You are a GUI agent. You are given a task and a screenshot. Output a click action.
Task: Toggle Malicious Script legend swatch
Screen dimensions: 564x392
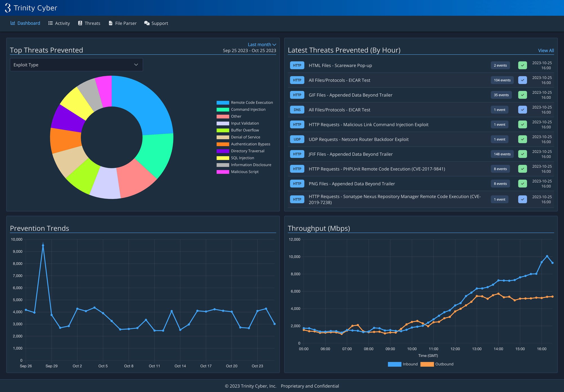click(x=223, y=172)
